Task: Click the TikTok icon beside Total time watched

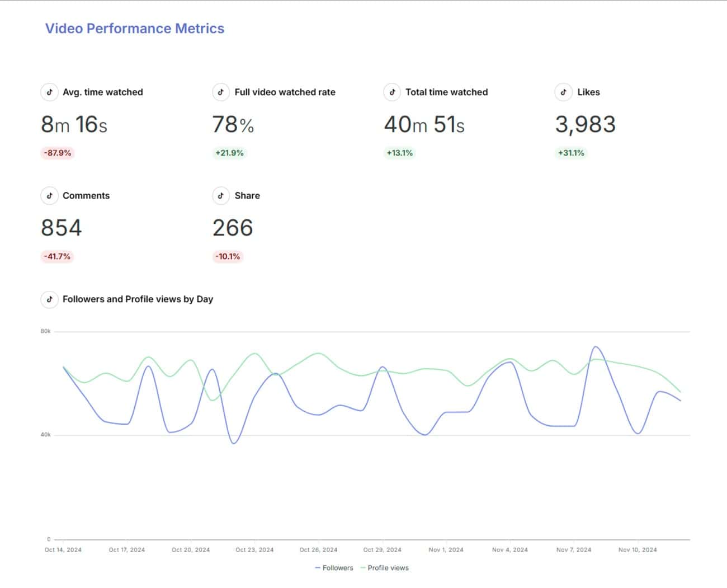Action: point(392,92)
